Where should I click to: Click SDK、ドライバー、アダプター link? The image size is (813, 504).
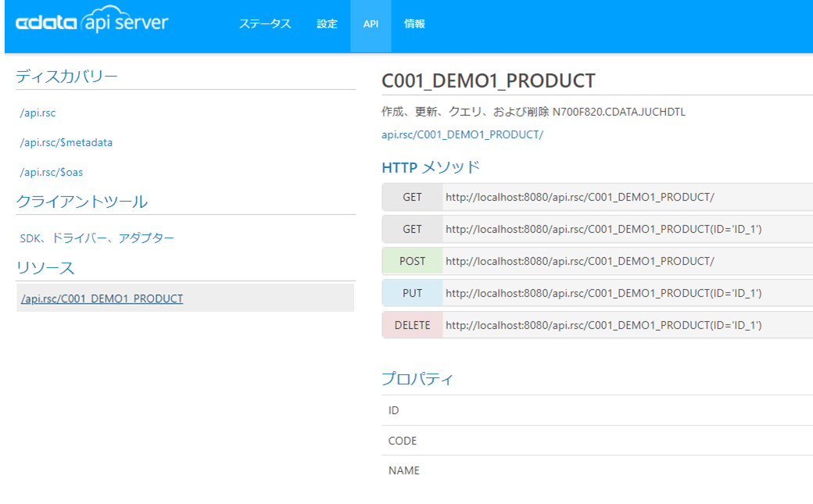point(97,238)
